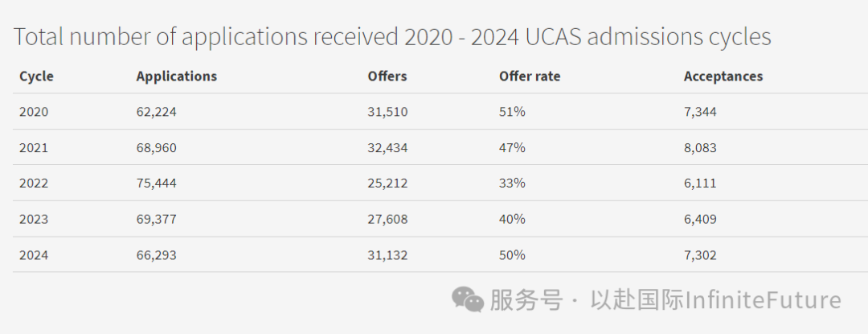Click the 62,224 applications cell
The width and height of the screenshot is (868, 334).
(x=157, y=112)
